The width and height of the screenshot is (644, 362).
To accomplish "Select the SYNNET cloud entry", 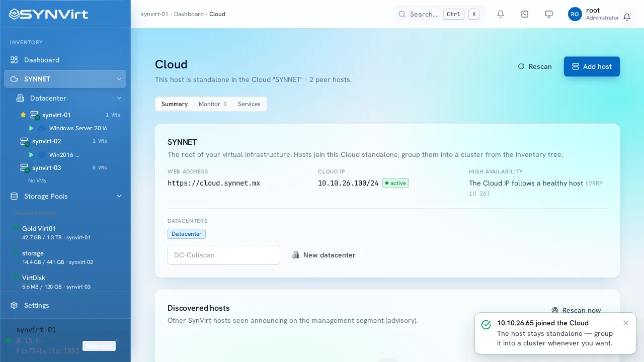I will click(x=65, y=79).
